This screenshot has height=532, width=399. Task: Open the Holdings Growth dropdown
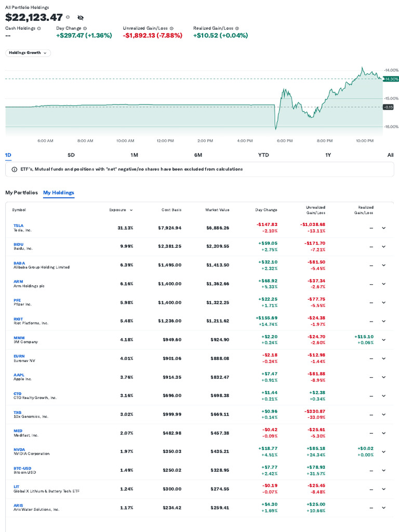click(28, 52)
